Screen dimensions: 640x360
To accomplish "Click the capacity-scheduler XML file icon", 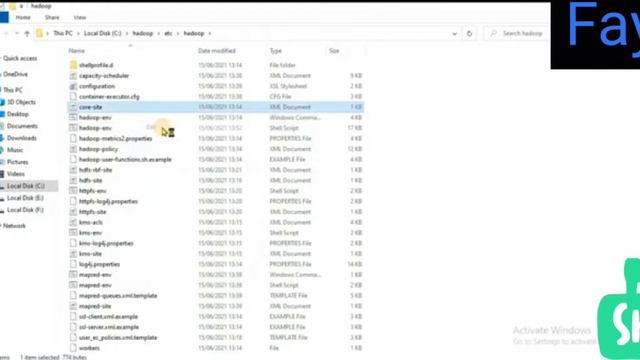I will (x=73, y=76).
